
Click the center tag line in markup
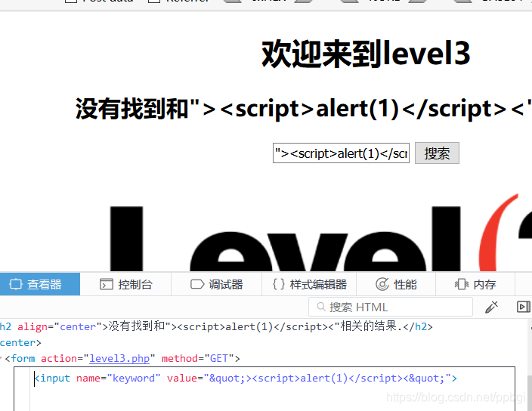(20, 342)
